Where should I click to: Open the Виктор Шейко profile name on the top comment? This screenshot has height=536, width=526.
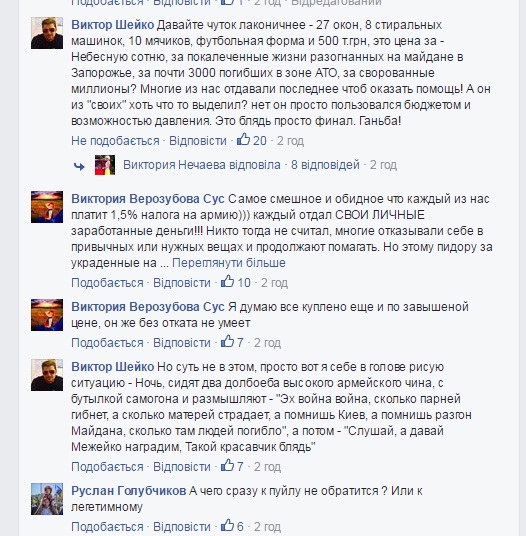113,25
